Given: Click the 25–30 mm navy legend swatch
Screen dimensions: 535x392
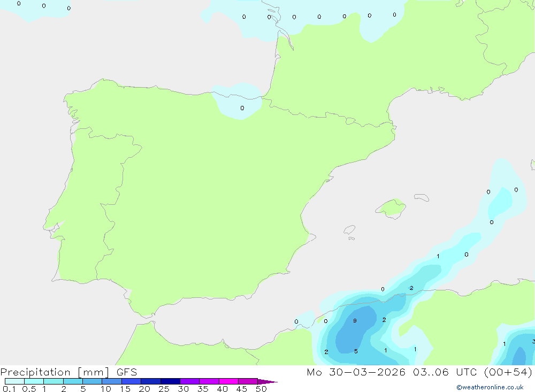Looking at the screenshot, I should click(x=170, y=381).
